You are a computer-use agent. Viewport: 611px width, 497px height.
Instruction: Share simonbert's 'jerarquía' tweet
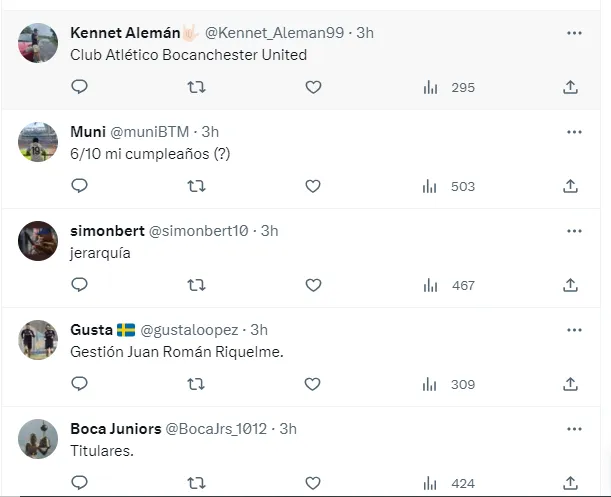[571, 285]
